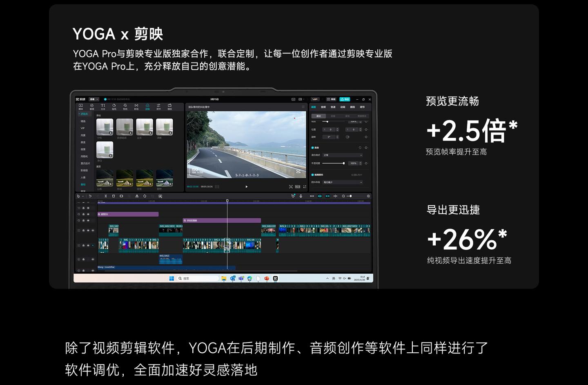Click the reset arrow next to 混合
The width and height of the screenshot is (588, 385).
(360, 148)
